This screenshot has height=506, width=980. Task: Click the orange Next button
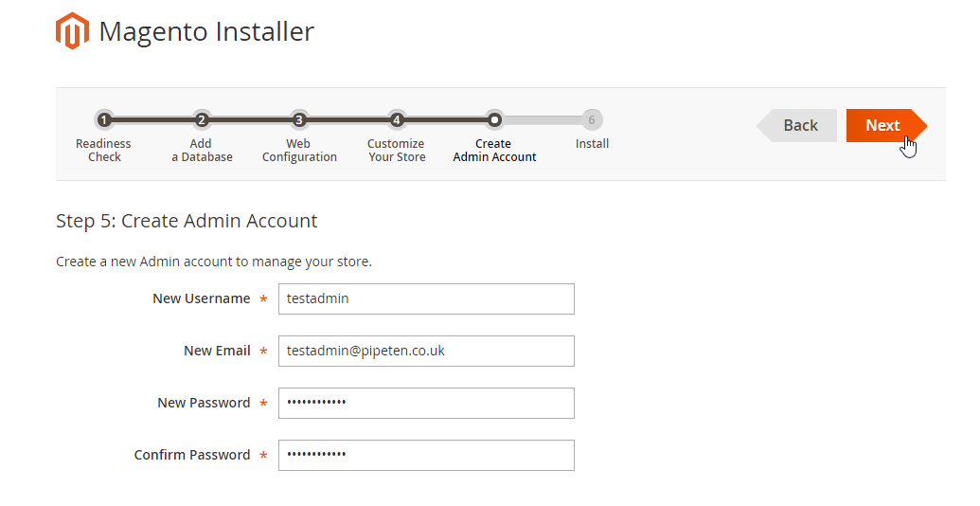click(x=886, y=126)
